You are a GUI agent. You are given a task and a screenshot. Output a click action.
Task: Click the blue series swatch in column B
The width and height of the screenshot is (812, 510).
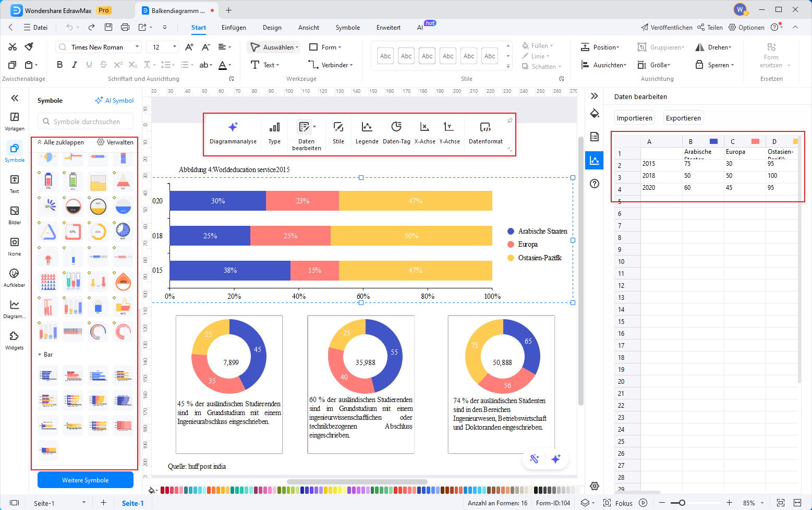pos(714,141)
